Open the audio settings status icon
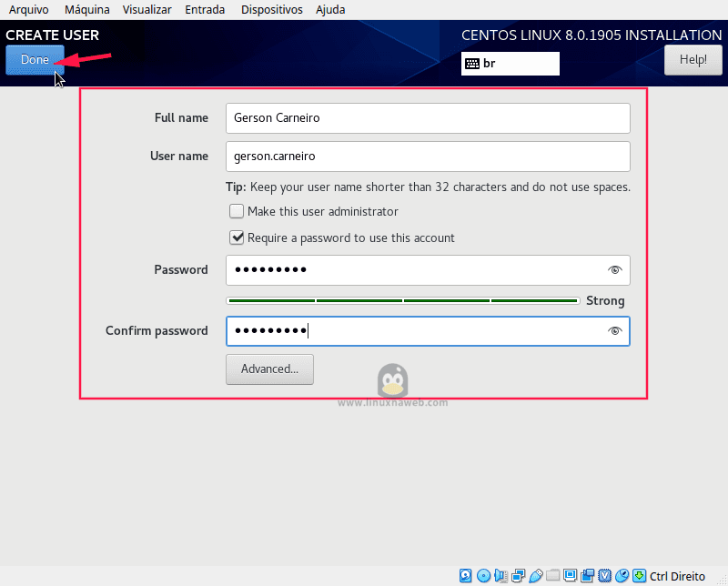The width and height of the screenshot is (728, 586). tap(500, 576)
